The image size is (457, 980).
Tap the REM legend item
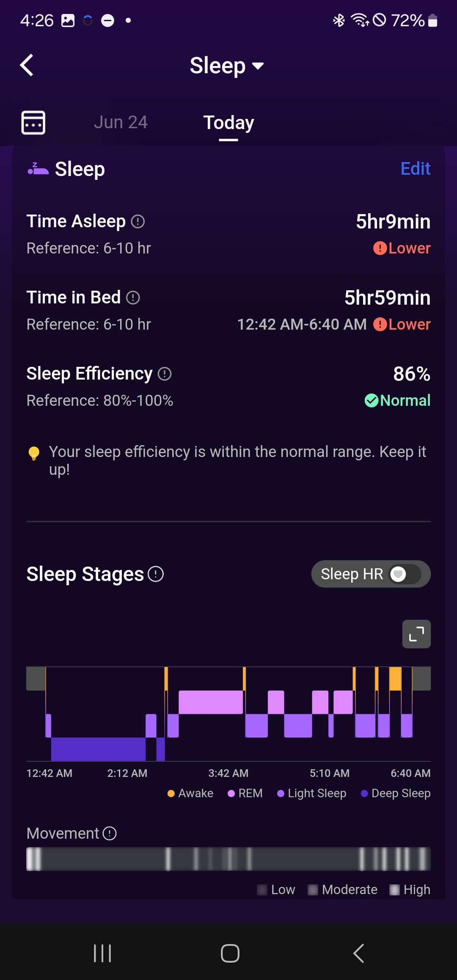(x=245, y=793)
